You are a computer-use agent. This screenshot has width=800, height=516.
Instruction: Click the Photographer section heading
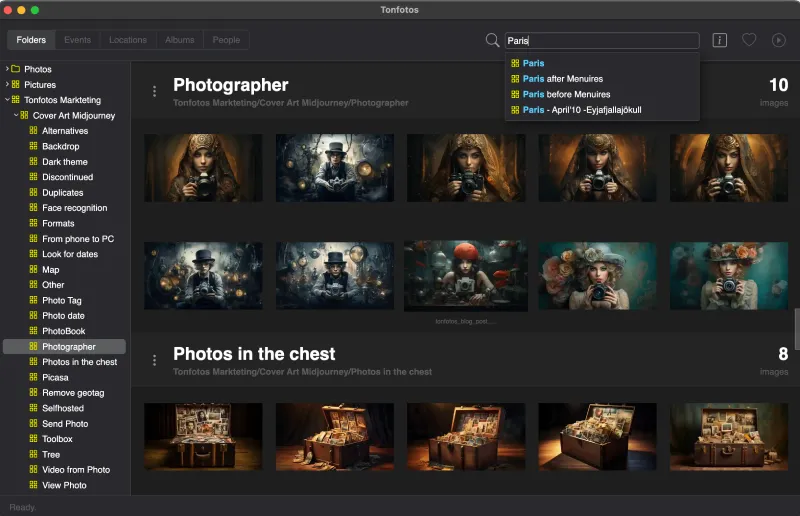(231, 85)
